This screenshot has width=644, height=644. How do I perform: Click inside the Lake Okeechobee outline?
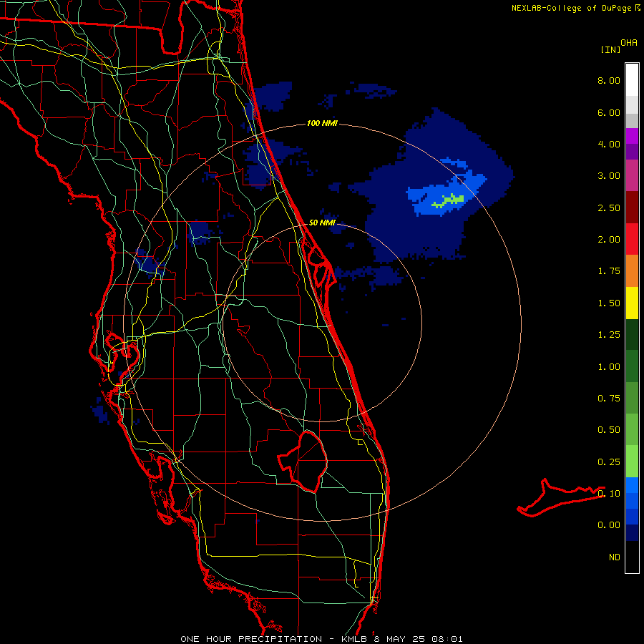point(306,462)
